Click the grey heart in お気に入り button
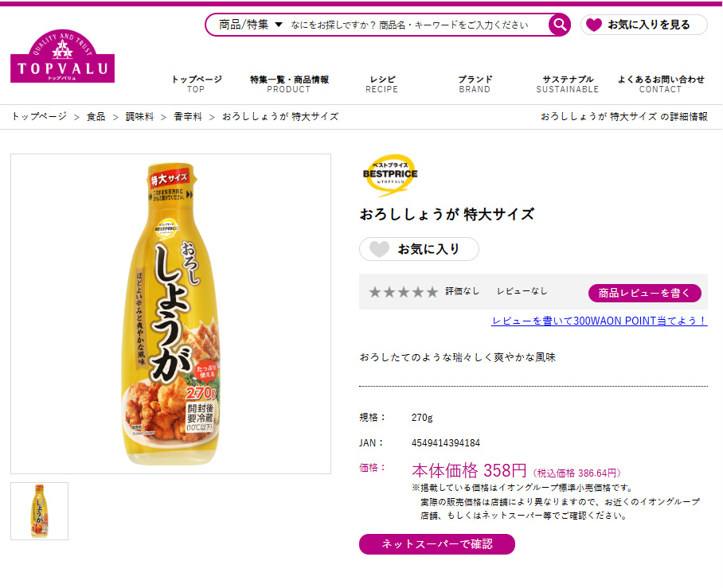Screen dimensions: 723x588 [379, 249]
